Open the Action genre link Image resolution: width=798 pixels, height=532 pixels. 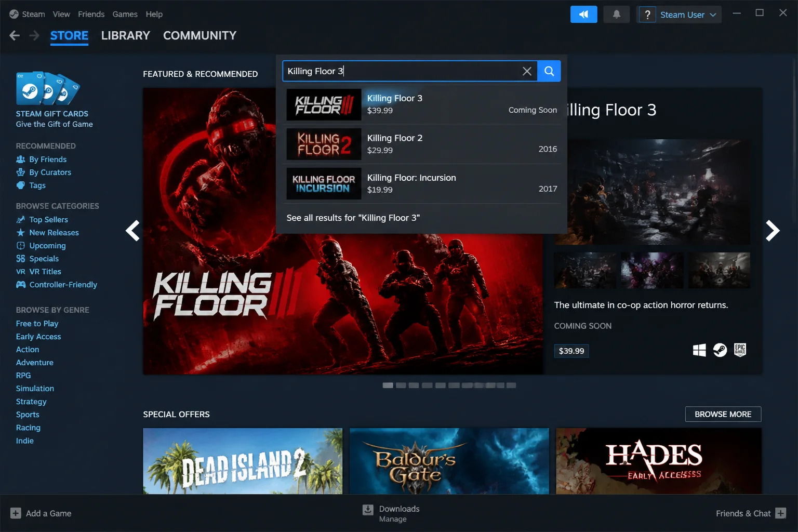pos(28,350)
